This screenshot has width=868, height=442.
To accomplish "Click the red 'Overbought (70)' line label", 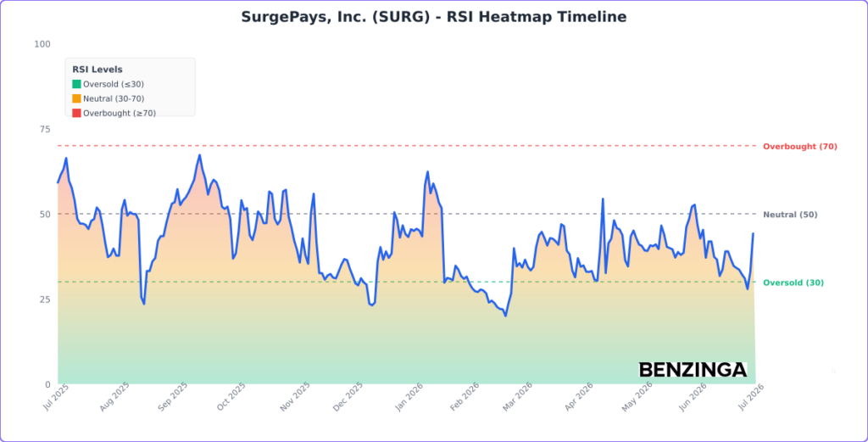I will pyautogui.click(x=800, y=147).
